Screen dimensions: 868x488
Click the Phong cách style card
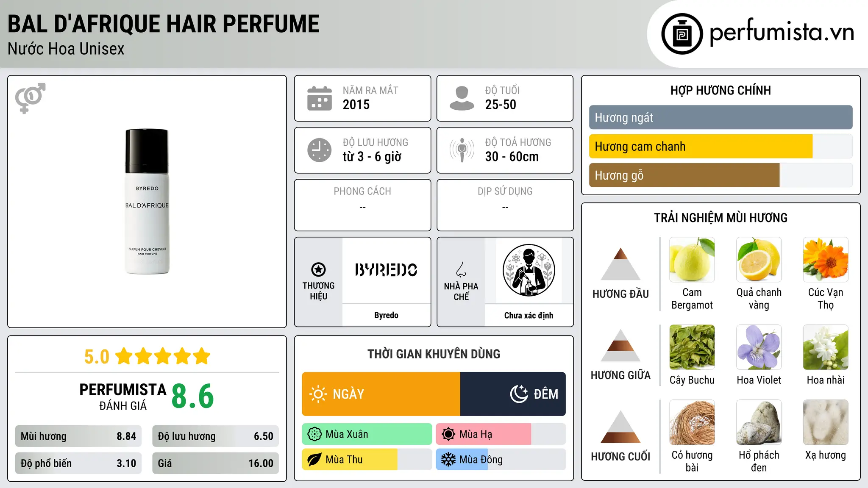pos(362,205)
